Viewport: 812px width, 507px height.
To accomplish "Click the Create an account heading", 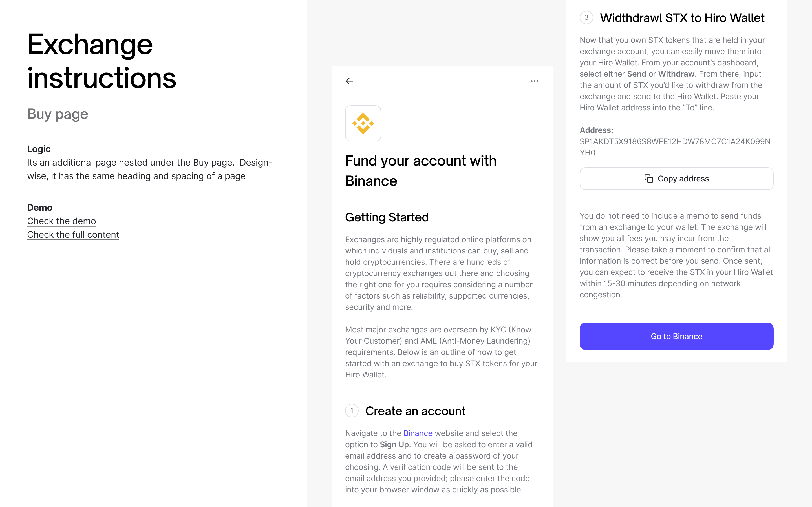I will [415, 411].
